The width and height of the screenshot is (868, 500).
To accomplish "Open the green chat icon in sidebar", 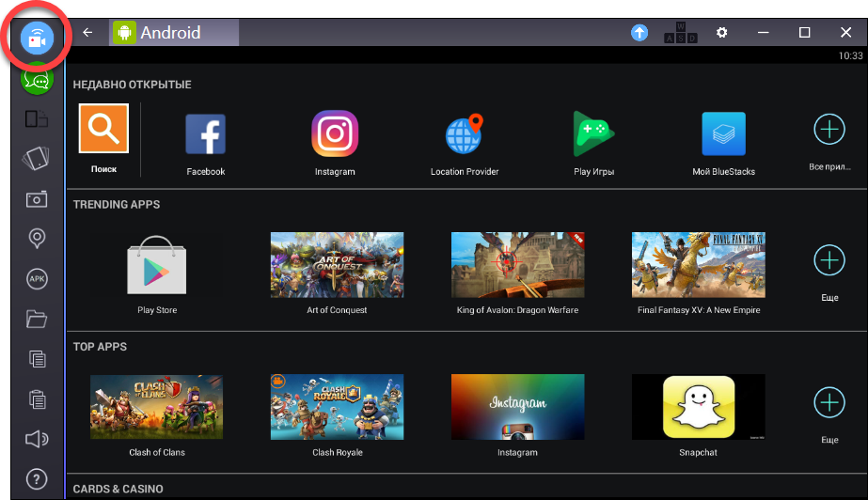I will (x=37, y=80).
